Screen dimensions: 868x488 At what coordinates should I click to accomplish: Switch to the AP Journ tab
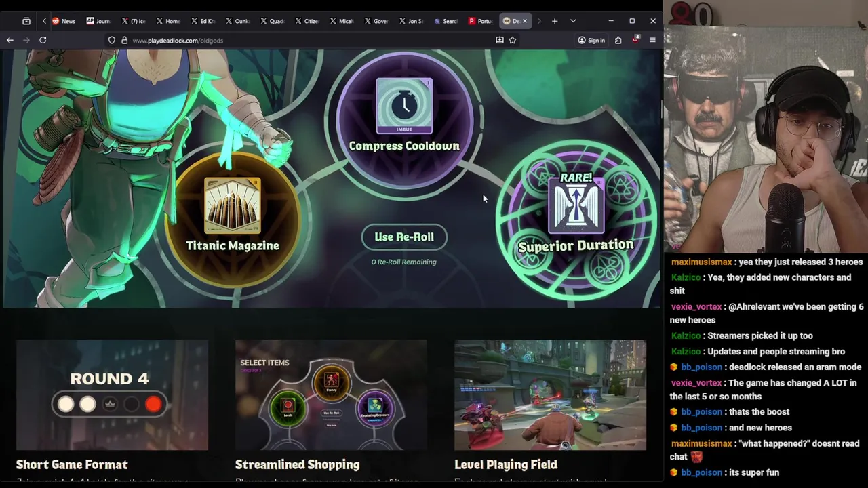98,21
